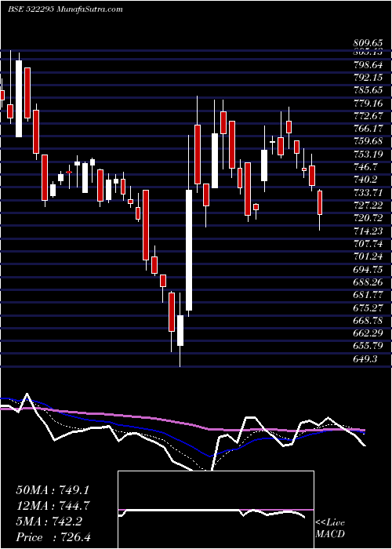Click the 809.65 price axis label
Image resolution: width=392 pixels, height=549 pixels.
368,43
